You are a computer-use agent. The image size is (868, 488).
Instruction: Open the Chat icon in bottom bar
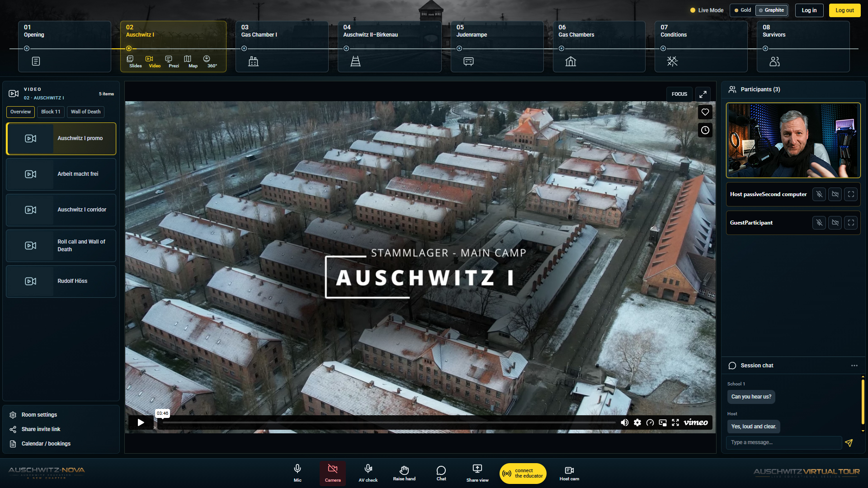441,473
